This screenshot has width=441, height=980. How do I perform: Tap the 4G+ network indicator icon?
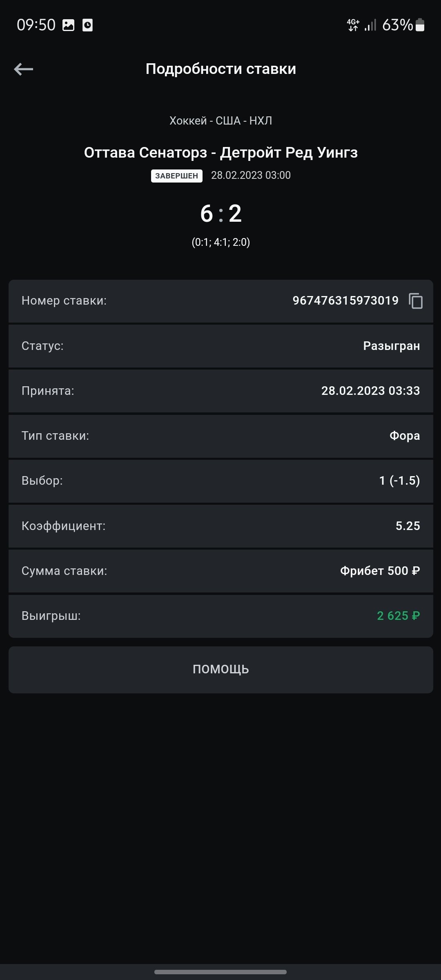[353, 25]
